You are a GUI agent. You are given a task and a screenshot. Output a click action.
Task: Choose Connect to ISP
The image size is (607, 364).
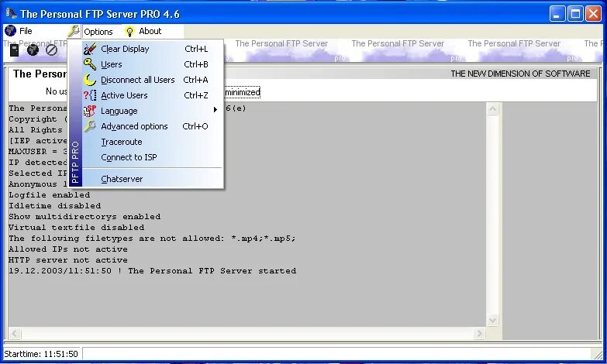146,157
